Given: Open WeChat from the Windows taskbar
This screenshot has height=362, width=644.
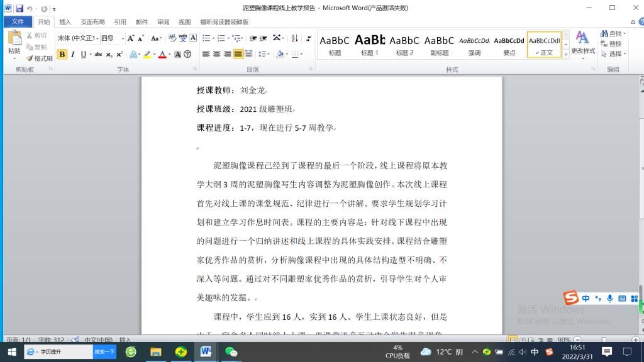Looking at the screenshot, I should pos(231,351).
